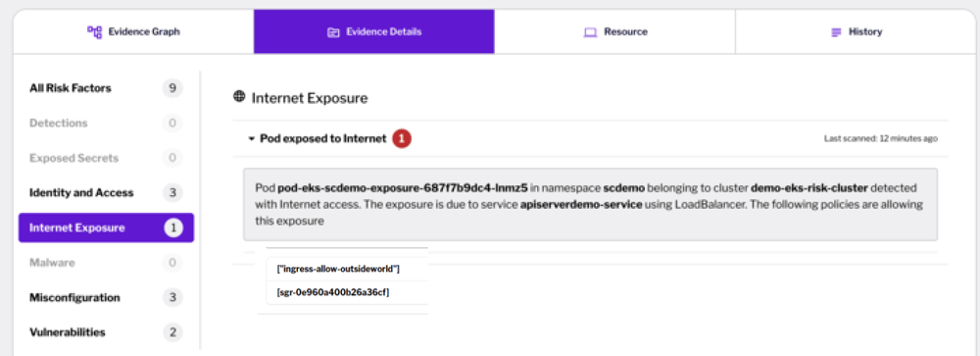
Task: Switch to the Resource tab
Action: pos(614,31)
